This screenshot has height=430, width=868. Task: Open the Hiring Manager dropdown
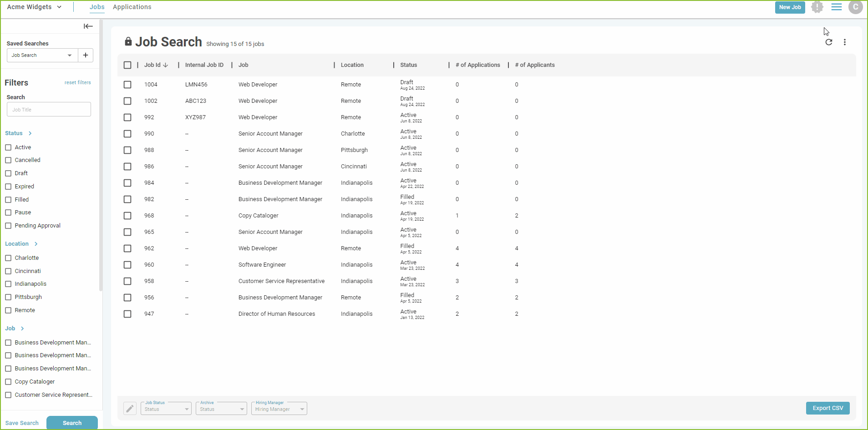point(279,409)
